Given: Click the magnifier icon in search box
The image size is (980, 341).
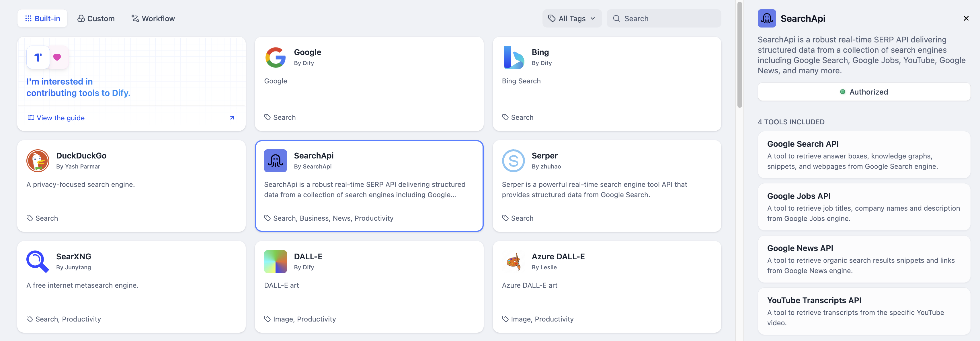Looking at the screenshot, I should click(x=616, y=18).
